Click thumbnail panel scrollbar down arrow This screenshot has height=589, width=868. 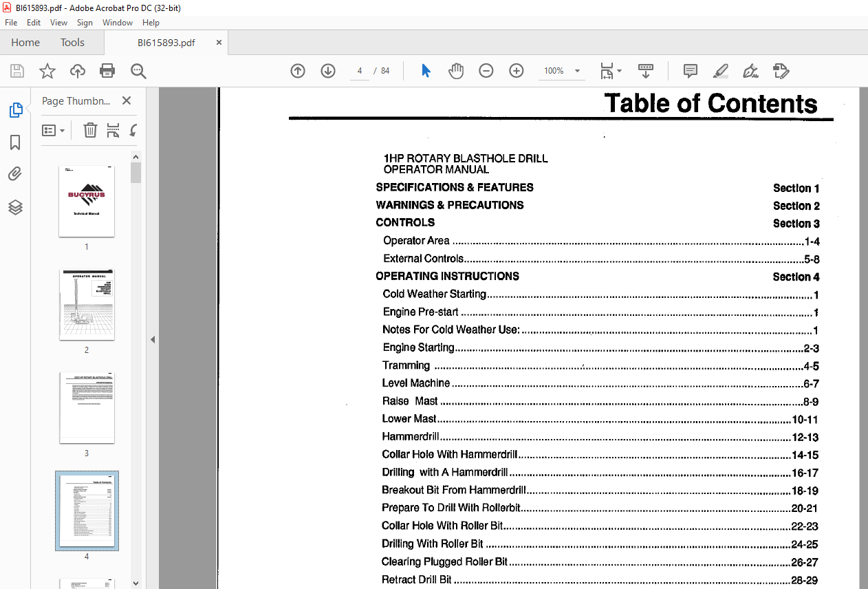point(135,582)
